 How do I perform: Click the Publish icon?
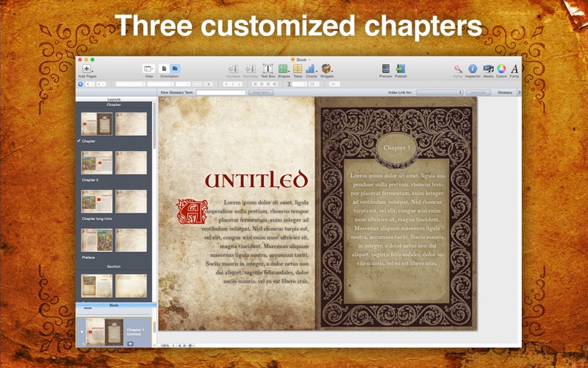401,68
